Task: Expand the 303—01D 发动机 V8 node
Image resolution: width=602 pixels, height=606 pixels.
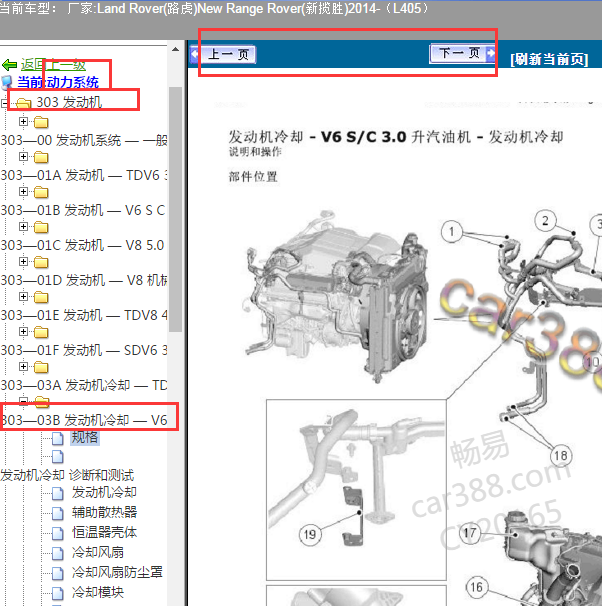Action: 23,262
